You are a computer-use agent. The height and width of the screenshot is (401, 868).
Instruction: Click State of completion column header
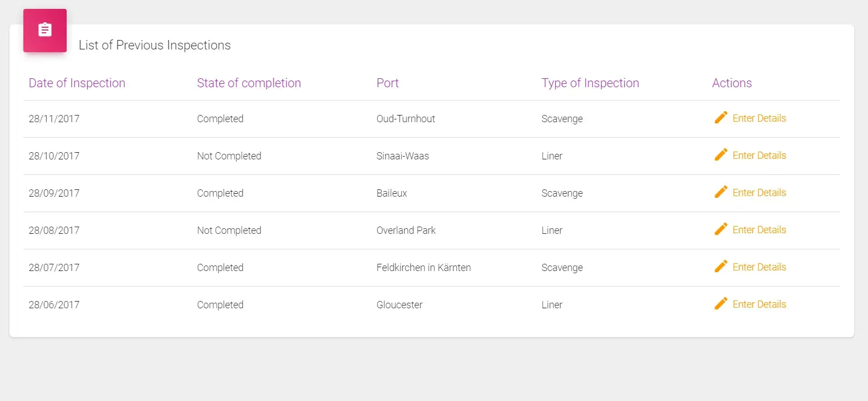[249, 83]
